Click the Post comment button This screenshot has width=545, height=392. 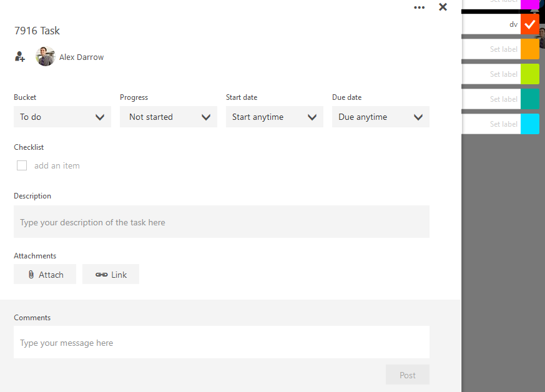408,375
